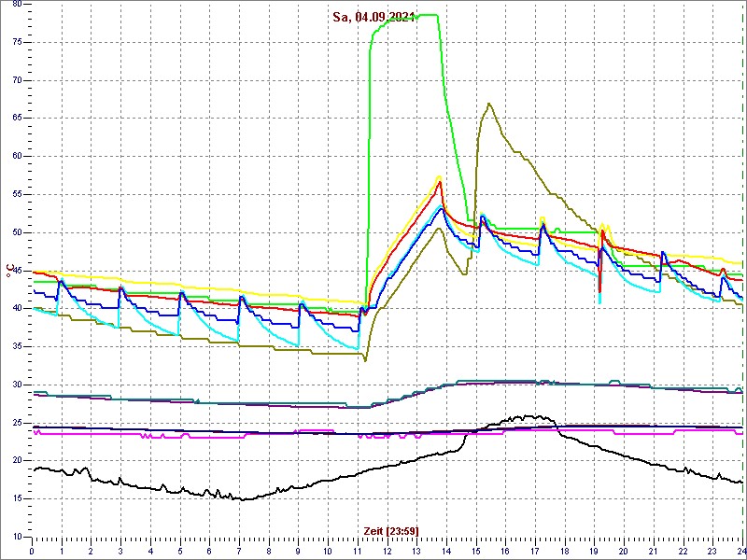Select the 60 value on the temperature axis

point(17,156)
